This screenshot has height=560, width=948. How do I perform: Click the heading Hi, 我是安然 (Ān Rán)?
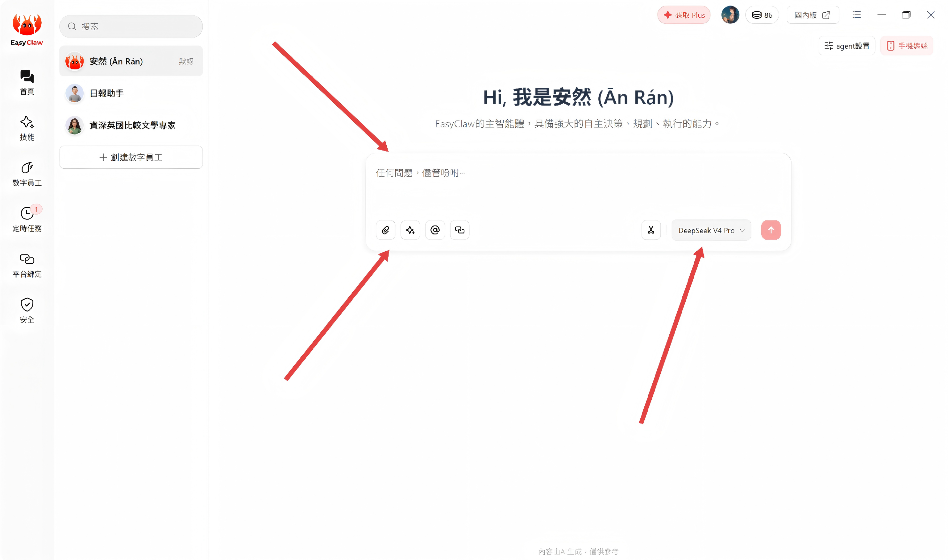(x=578, y=97)
